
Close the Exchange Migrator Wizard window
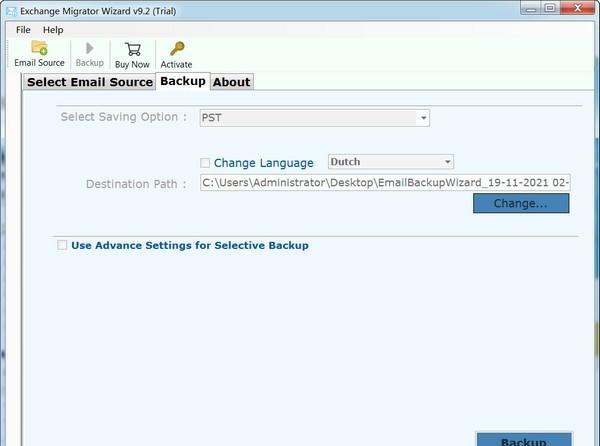577,8
